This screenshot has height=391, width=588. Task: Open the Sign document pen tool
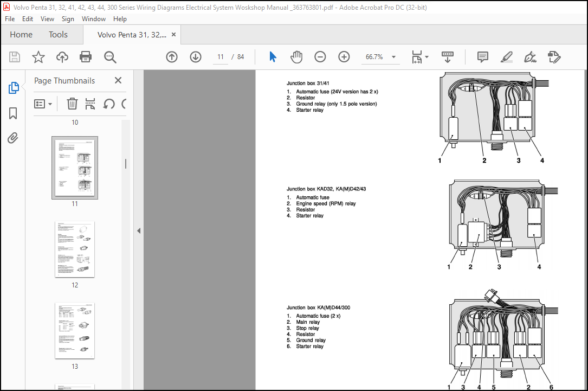[530, 57]
